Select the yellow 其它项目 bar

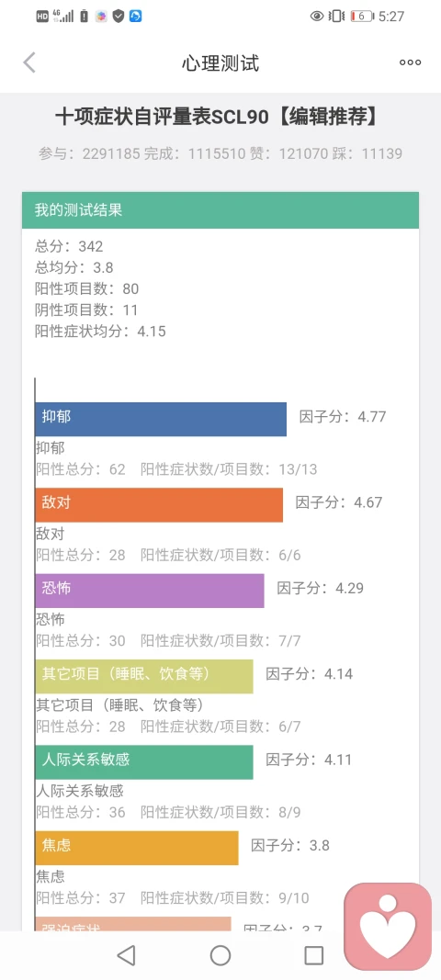[x=144, y=676]
